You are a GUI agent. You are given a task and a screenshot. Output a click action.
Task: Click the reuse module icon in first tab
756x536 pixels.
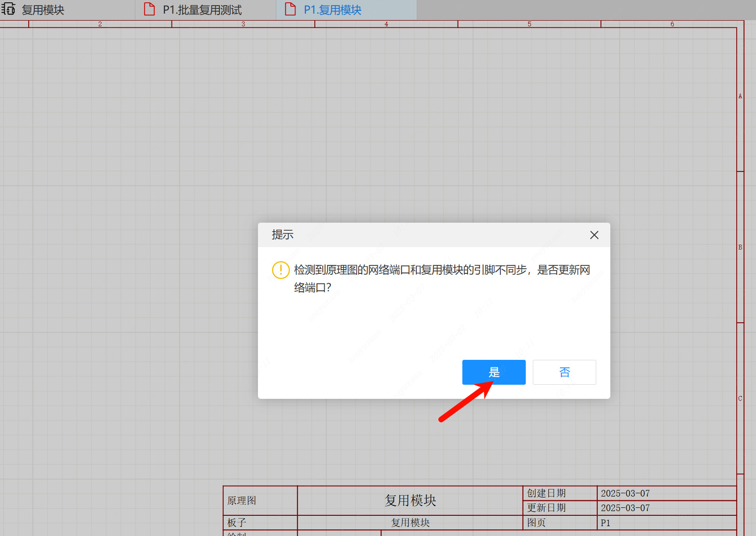pyautogui.click(x=8, y=9)
